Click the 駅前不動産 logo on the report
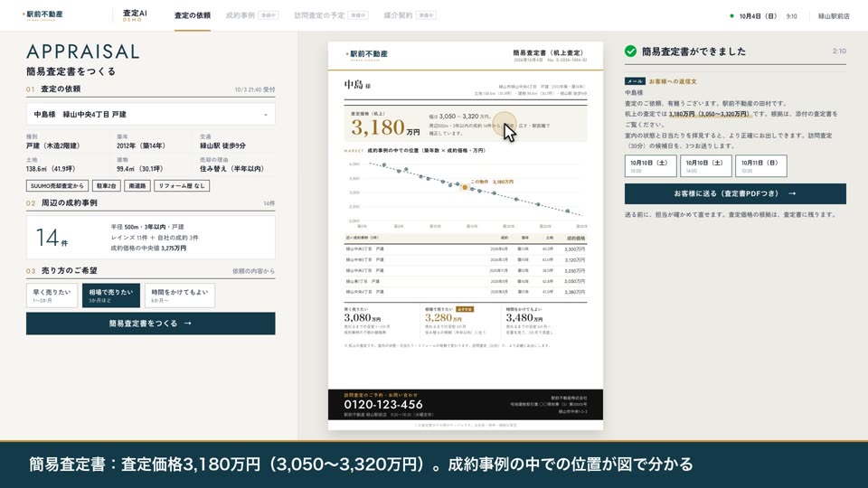868x488 pixels. (x=366, y=54)
